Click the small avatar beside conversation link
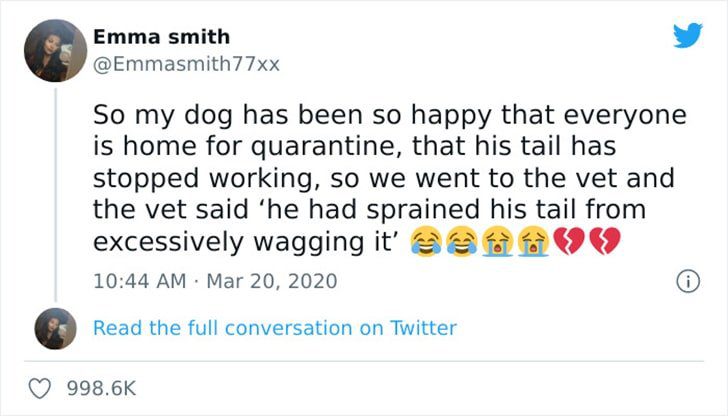This screenshot has width=728, height=416. click(55, 328)
